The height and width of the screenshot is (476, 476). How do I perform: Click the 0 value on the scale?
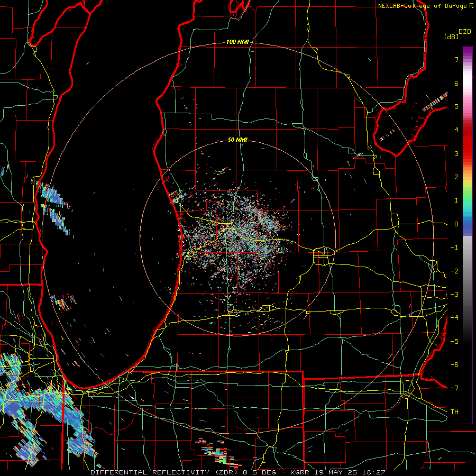pos(456,224)
